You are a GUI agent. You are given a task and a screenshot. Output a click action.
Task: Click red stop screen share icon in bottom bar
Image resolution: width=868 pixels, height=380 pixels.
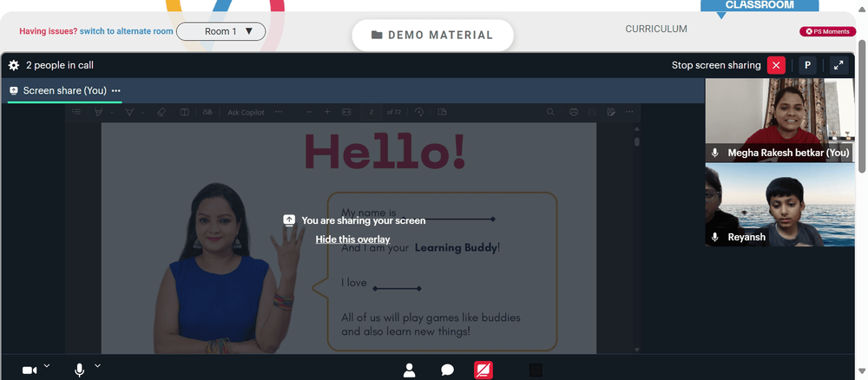(483, 370)
